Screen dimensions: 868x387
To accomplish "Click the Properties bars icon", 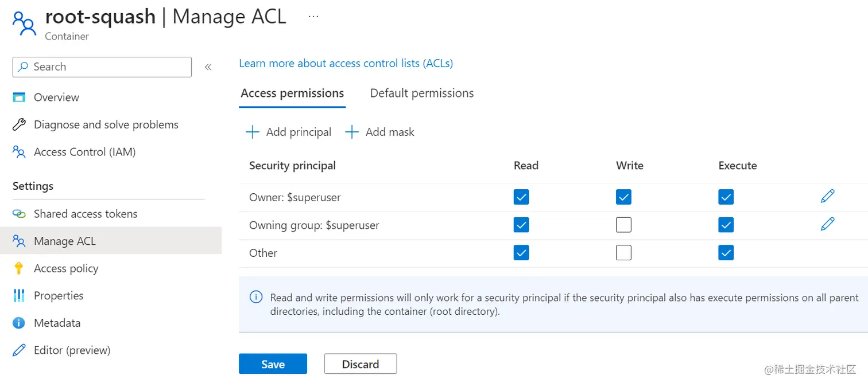I will (x=19, y=296).
